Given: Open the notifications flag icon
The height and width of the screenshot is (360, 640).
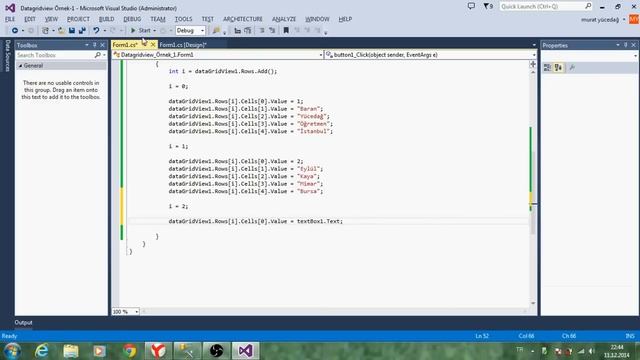Looking at the screenshot, I should [488, 6].
